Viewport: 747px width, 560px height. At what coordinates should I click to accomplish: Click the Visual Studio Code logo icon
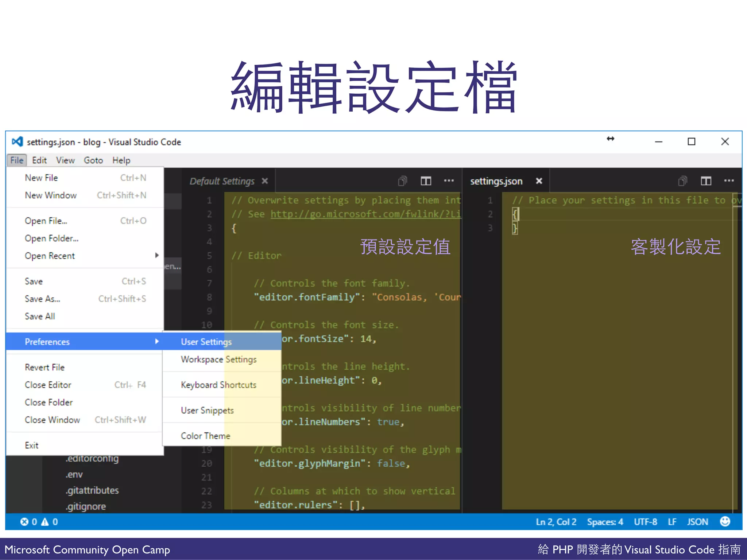[x=17, y=141]
